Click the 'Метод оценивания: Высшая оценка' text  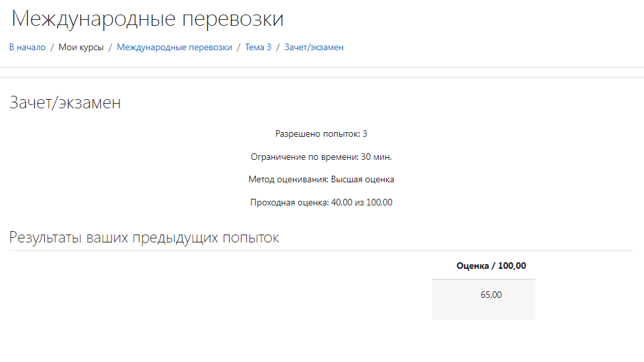coord(321,180)
